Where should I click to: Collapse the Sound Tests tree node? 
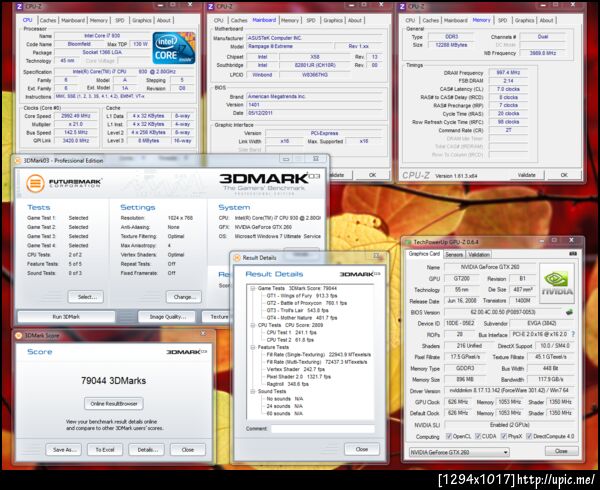click(253, 391)
